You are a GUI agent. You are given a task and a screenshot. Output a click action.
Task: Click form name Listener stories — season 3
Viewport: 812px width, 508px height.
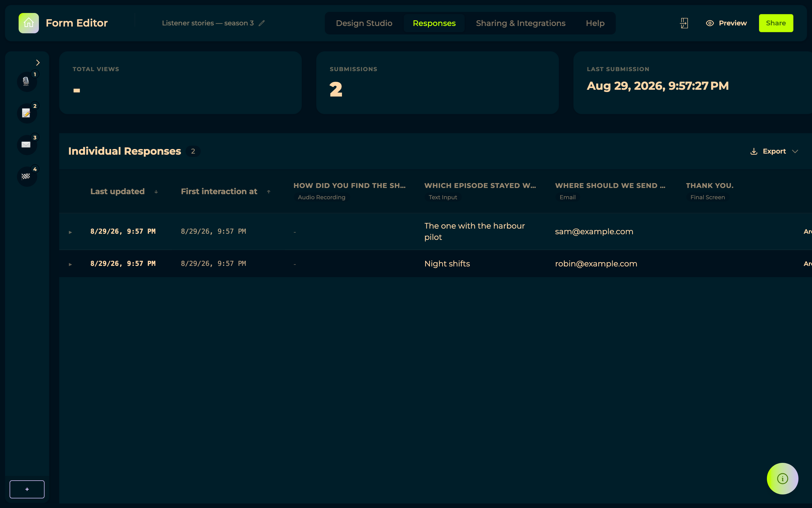[208, 23]
